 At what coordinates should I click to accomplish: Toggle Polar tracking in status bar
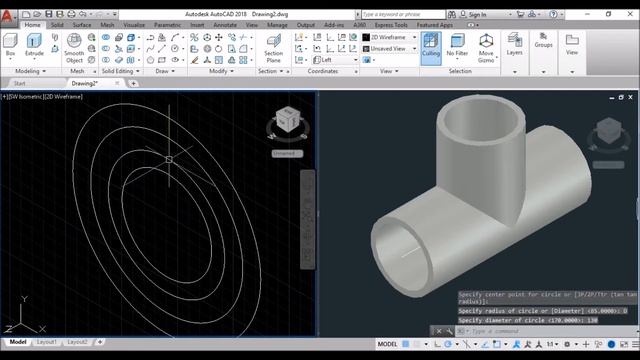448,344
